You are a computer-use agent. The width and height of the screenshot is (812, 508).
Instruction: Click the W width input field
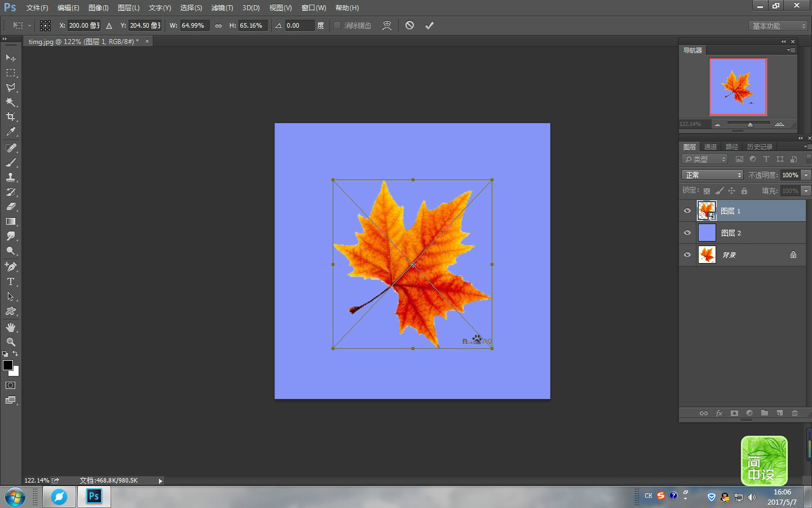[x=194, y=25]
